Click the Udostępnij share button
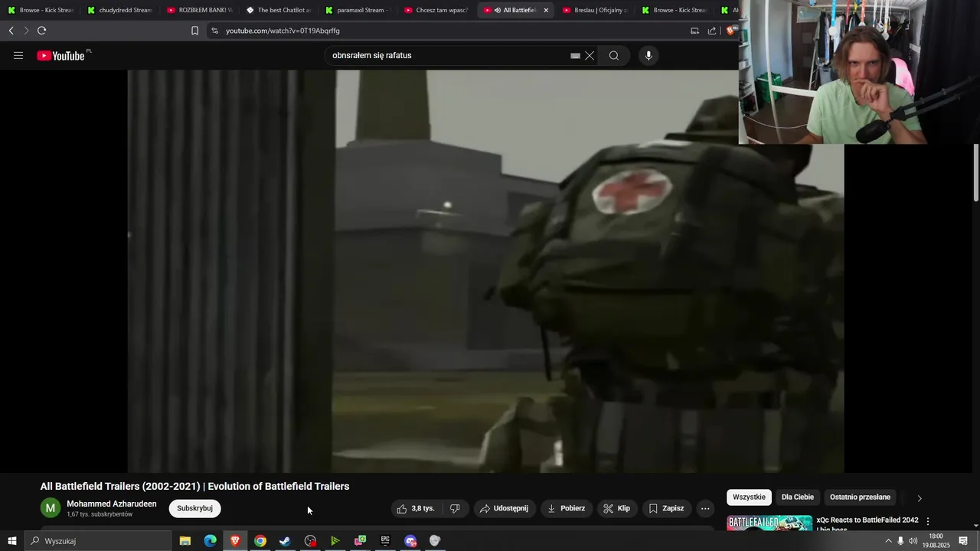Viewport: 980px width, 551px height. [505, 508]
